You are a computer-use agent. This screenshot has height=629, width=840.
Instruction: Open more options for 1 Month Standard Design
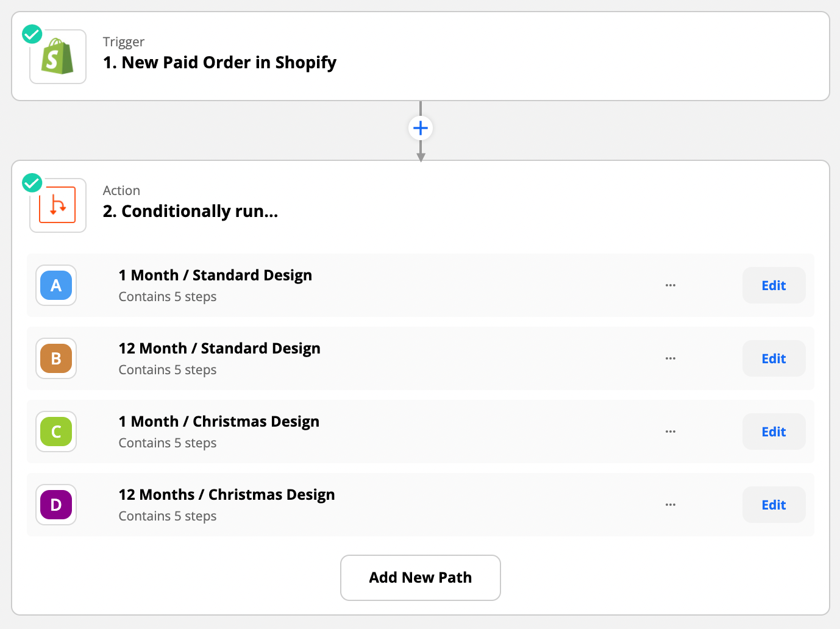[x=671, y=285]
